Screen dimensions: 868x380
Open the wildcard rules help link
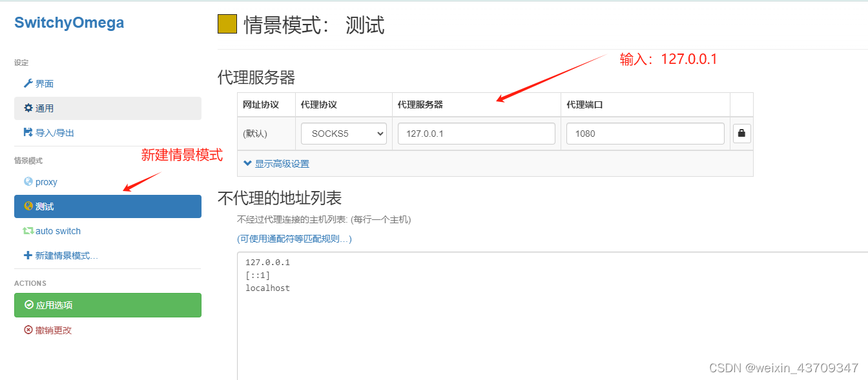(x=294, y=239)
